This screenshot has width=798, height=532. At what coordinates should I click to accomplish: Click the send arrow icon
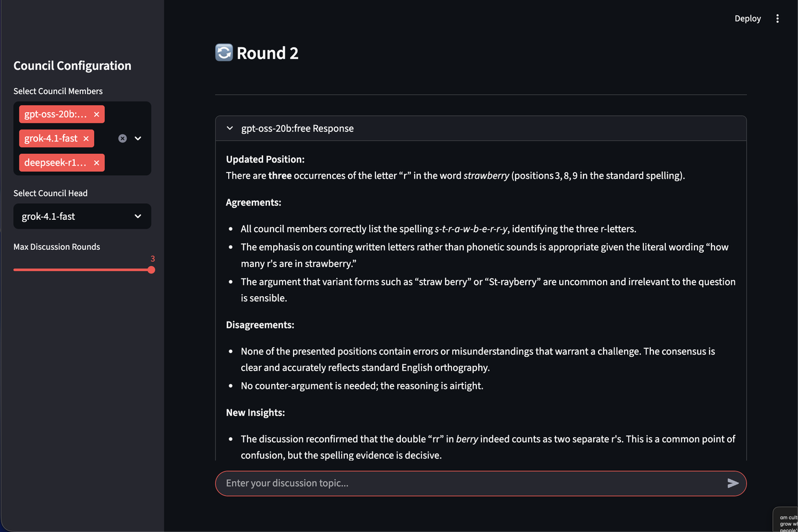pos(733,483)
